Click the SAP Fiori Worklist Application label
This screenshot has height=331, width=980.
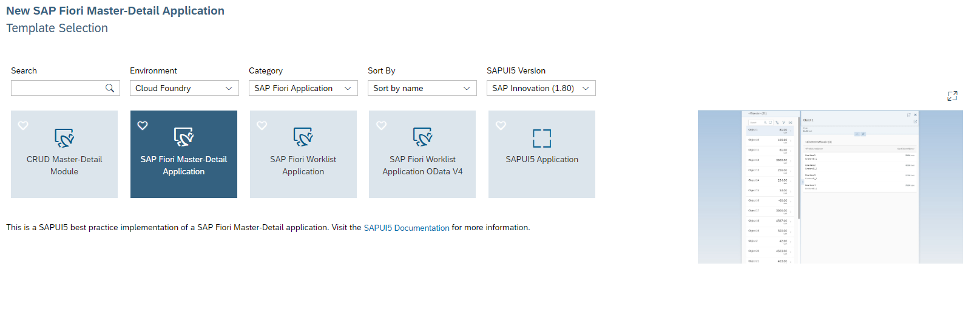(x=303, y=165)
